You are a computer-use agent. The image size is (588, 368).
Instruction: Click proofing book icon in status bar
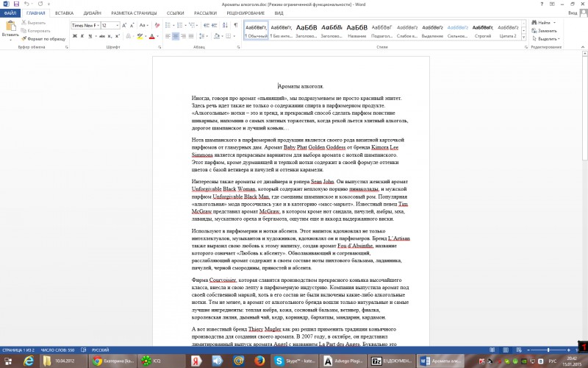point(84,350)
